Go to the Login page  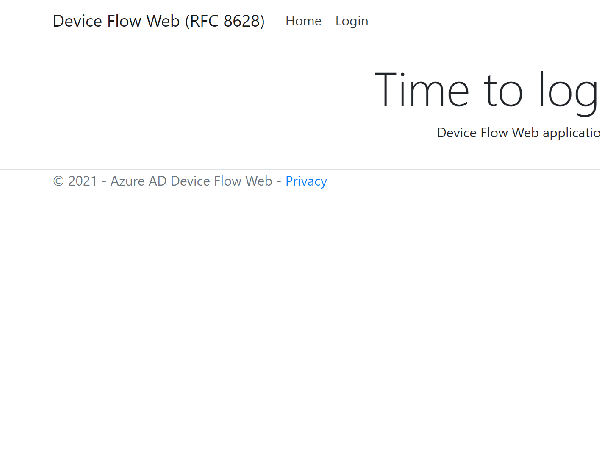point(351,21)
